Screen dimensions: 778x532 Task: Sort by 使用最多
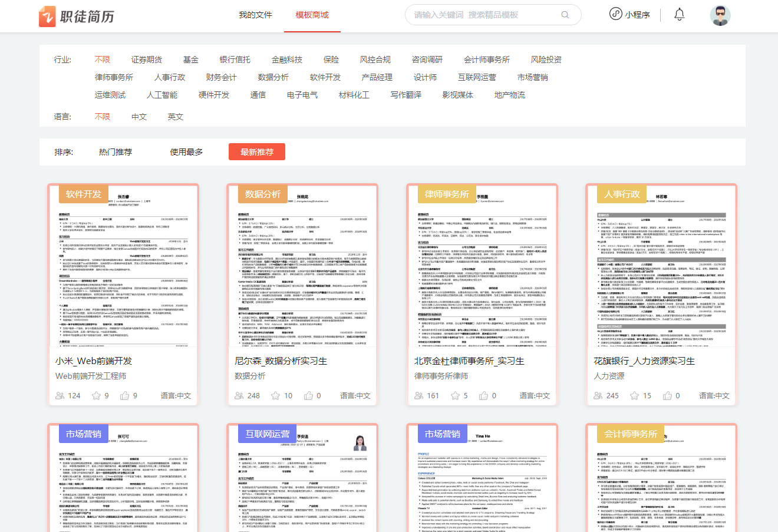click(186, 152)
